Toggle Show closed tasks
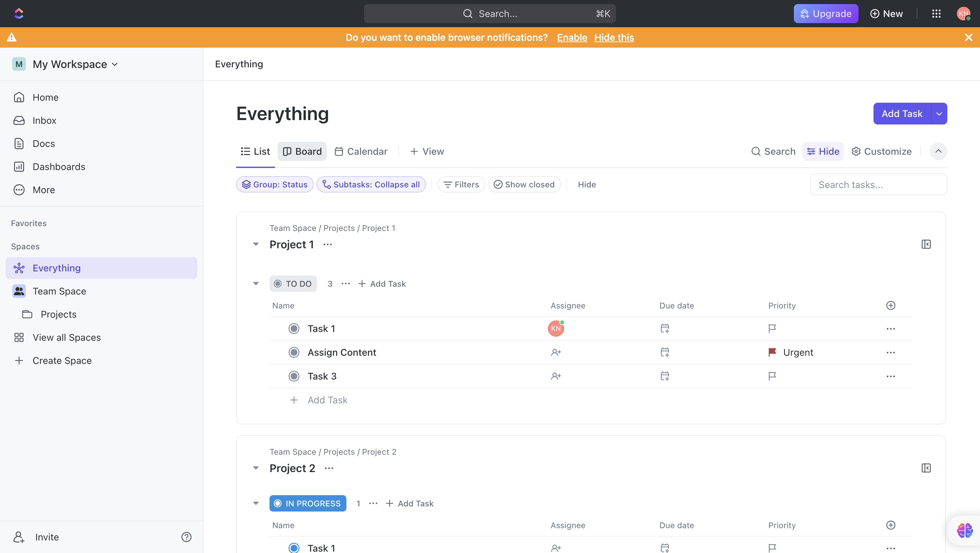 pyautogui.click(x=524, y=184)
